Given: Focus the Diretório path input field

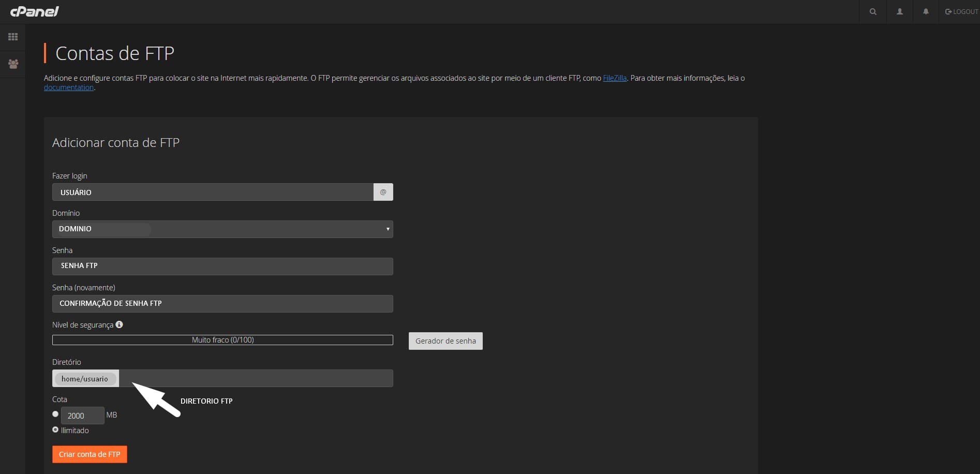Looking at the screenshot, I should pyautogui.click(x=256, y=378).
